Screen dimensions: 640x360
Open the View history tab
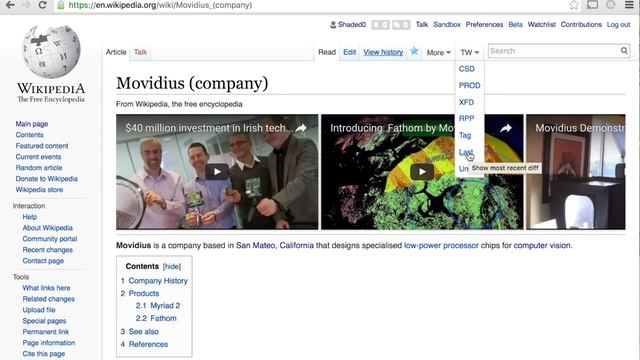pos(383,52)
